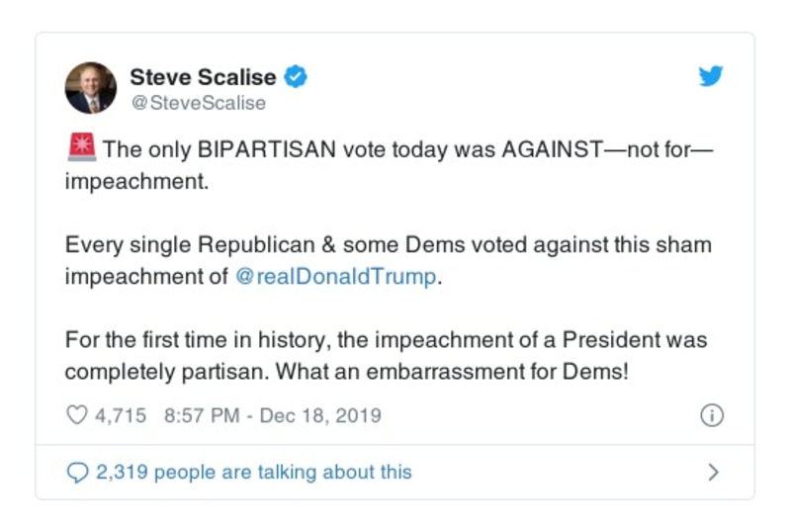790x532 pixels.
Task: Click the blue verified badge
Action: [296, 75]
